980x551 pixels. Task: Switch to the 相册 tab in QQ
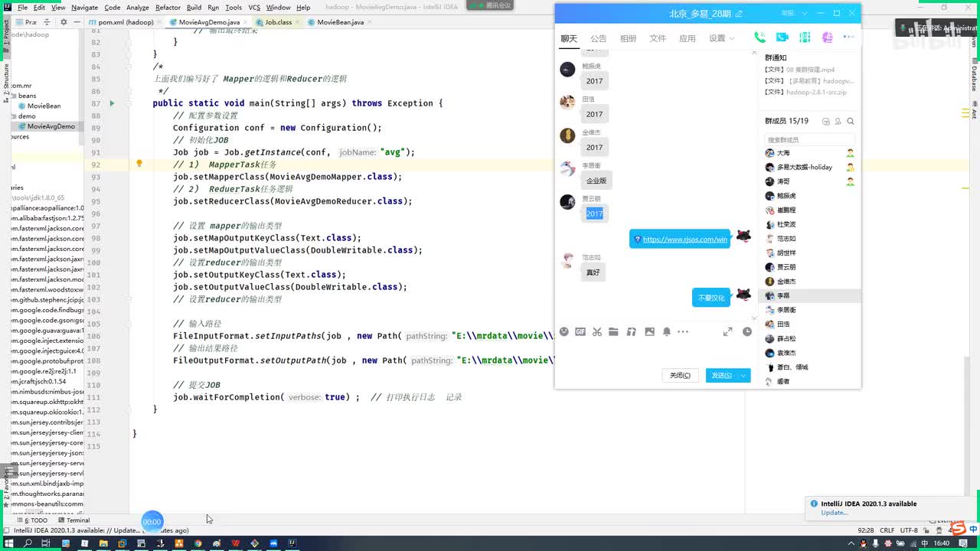[x=628, y=38]
